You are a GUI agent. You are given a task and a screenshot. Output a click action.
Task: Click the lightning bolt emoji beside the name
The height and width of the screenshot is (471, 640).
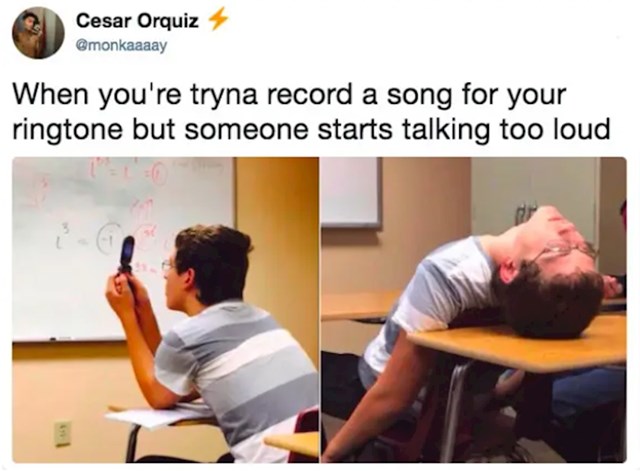tap(218, 20)
